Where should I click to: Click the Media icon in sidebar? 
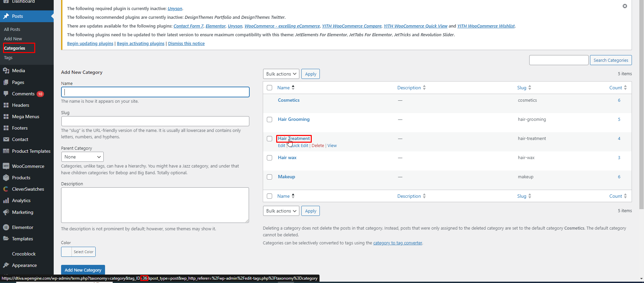6,70
